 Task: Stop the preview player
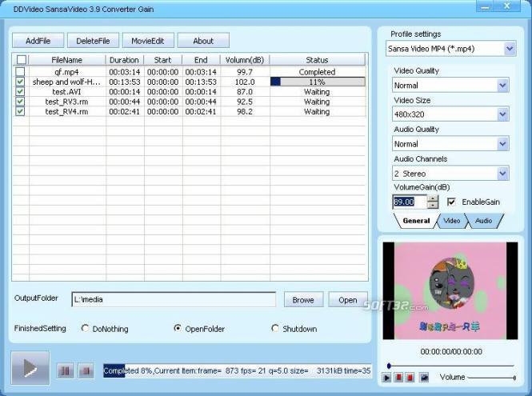(x=410, y=378)
